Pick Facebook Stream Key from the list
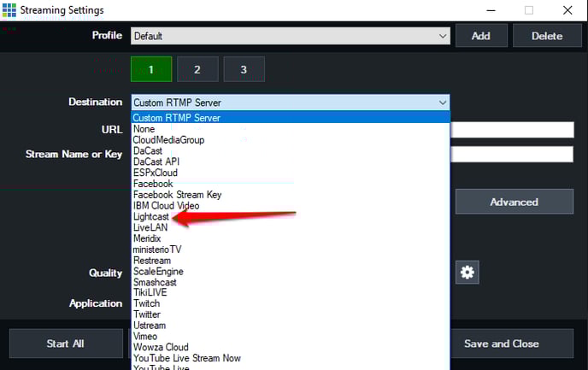 (x=177, y=195)
